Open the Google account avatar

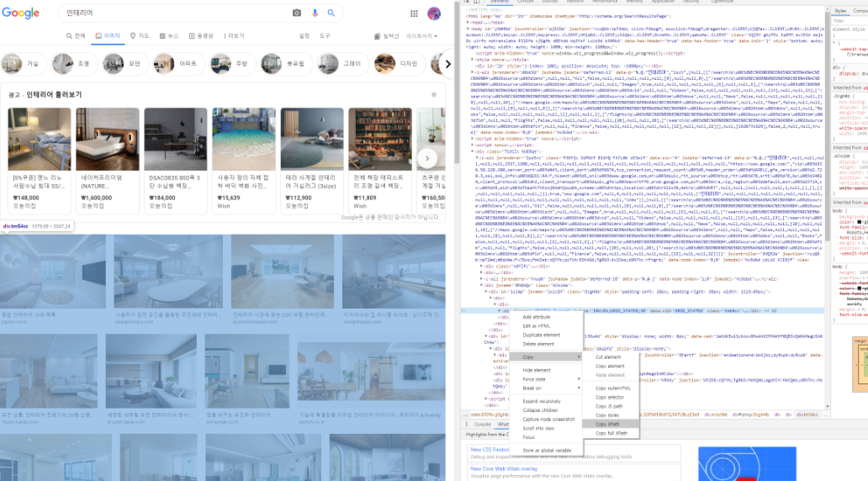(434, 13)
